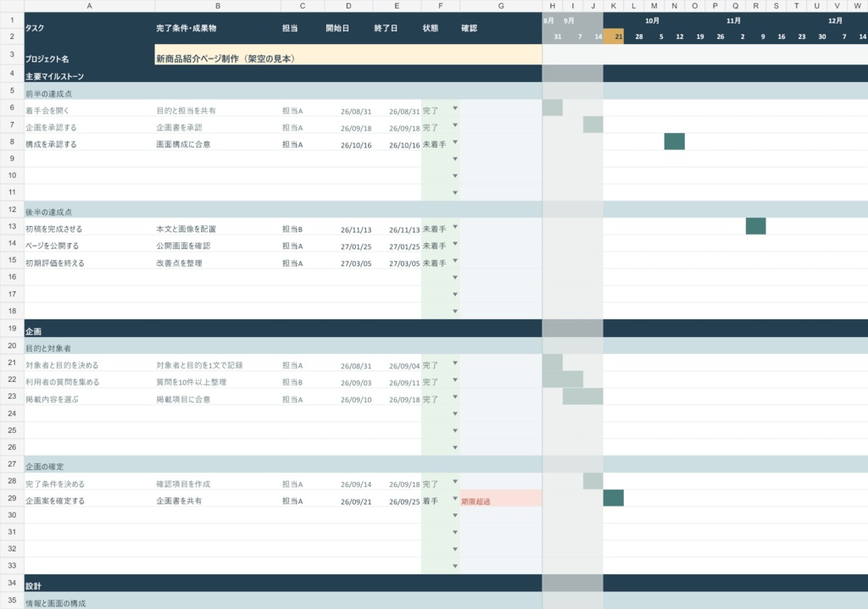Click the 開始日 heading cell
Screen dimensions: 868x609
tap(348, 28)
